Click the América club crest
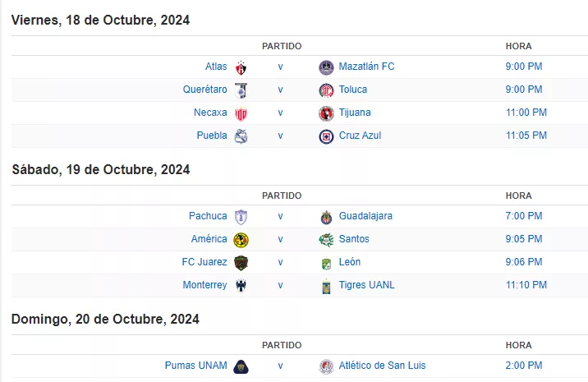The image size is (588, 382). 241,240
